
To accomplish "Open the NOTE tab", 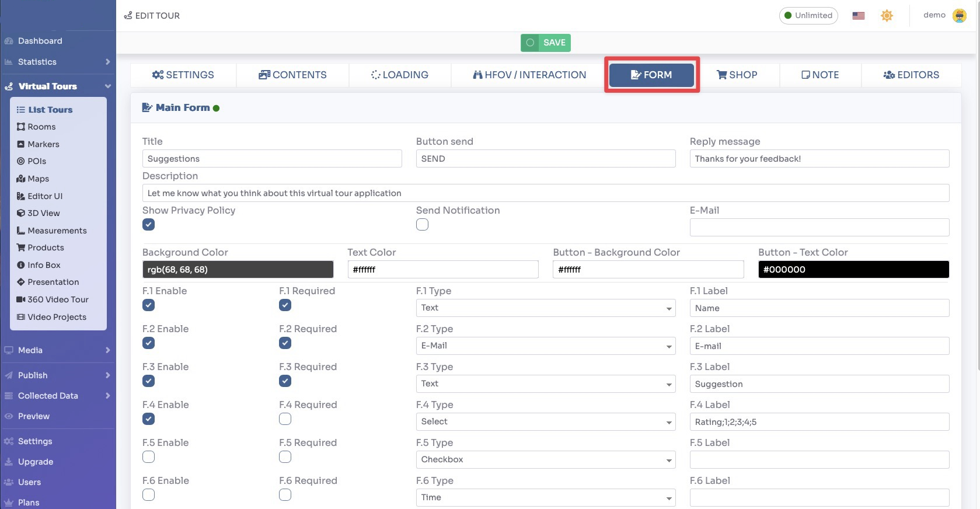I will click(820, 75).
